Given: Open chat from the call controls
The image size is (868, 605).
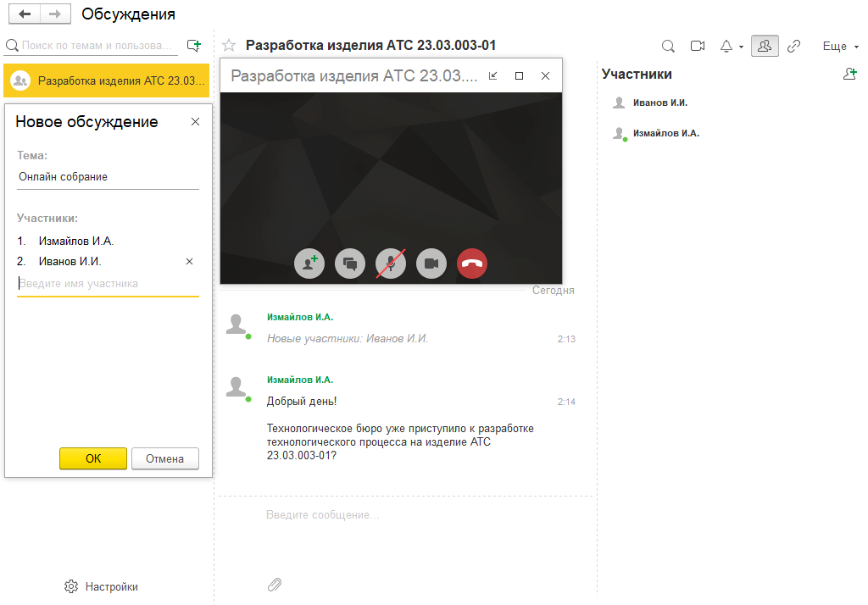Looking at the screenshot, I should 350,264.
